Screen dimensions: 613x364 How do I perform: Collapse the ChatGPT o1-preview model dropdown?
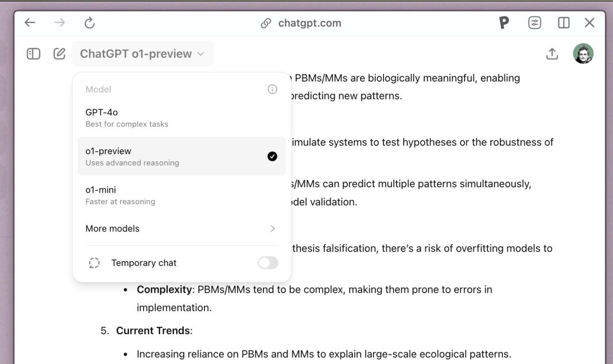coord(143,54)
